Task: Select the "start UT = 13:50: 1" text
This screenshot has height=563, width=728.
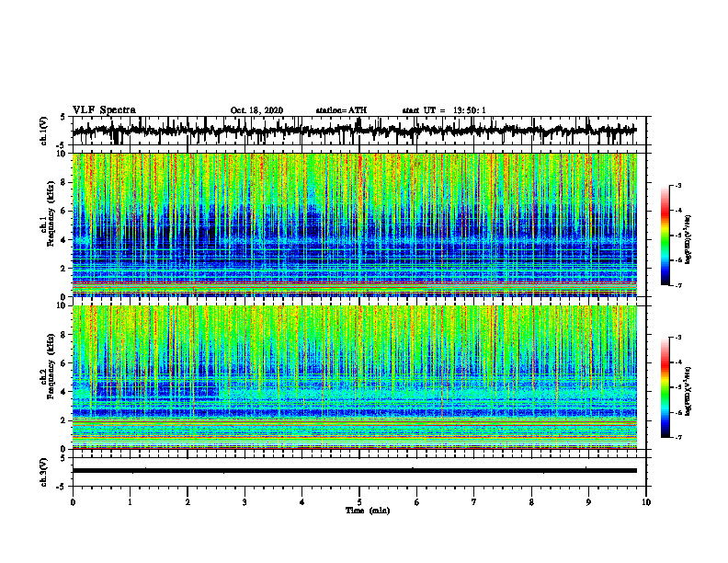Action: click(444, 110)
